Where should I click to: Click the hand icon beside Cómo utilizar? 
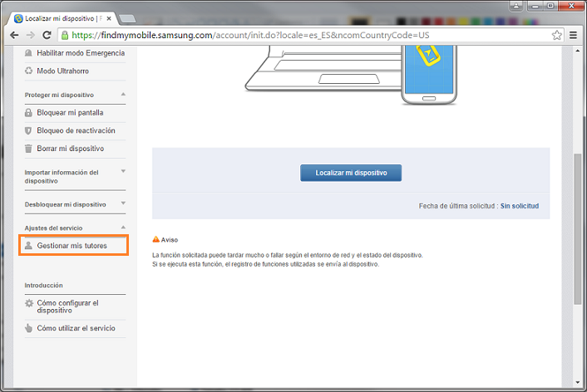28,328
